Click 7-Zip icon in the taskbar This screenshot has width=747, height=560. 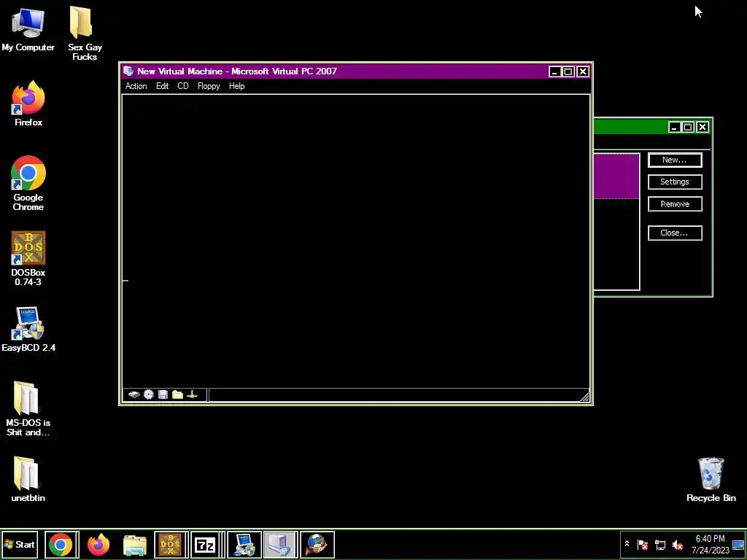(206, 544)
